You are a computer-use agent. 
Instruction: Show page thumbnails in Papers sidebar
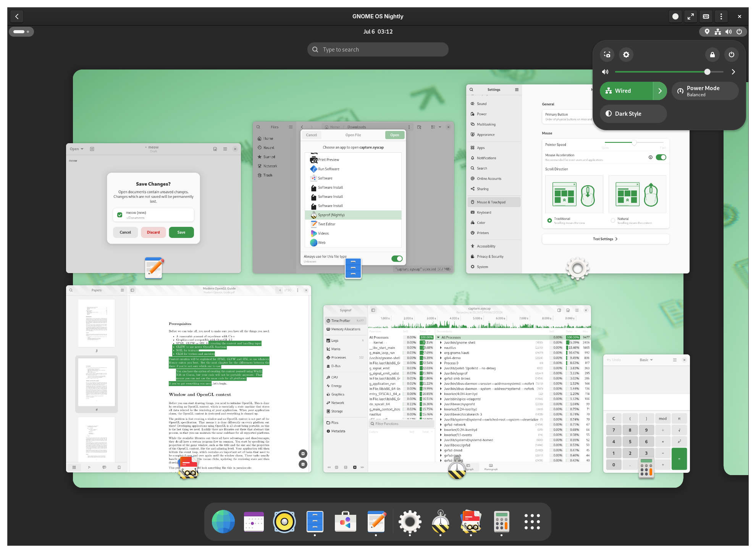[74, 467]
